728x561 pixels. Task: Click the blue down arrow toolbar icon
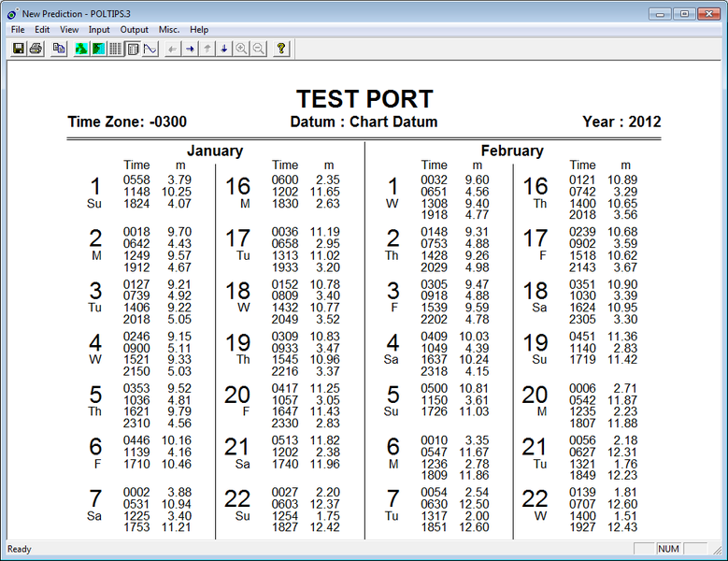tap(223, 49)
